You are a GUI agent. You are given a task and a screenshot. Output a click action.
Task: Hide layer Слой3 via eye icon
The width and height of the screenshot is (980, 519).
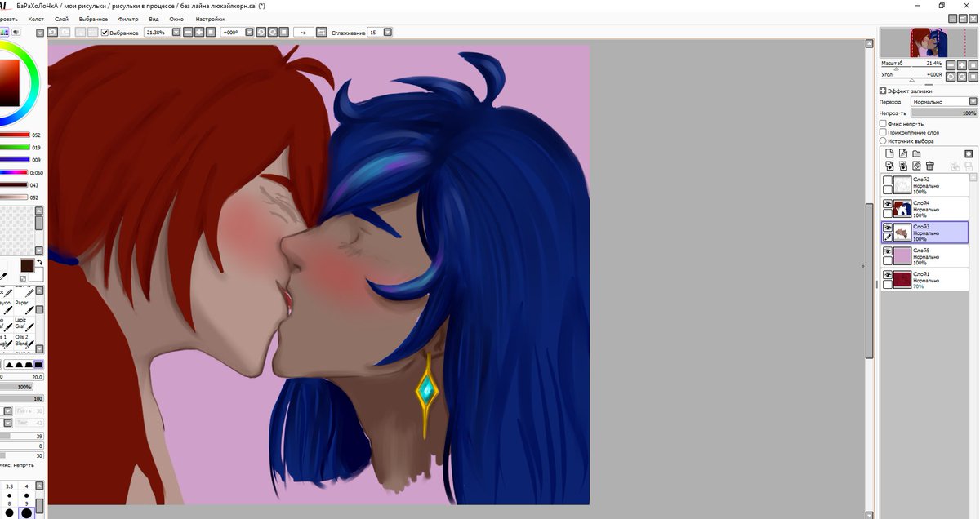pyautogui.click(x=888, y=227)
